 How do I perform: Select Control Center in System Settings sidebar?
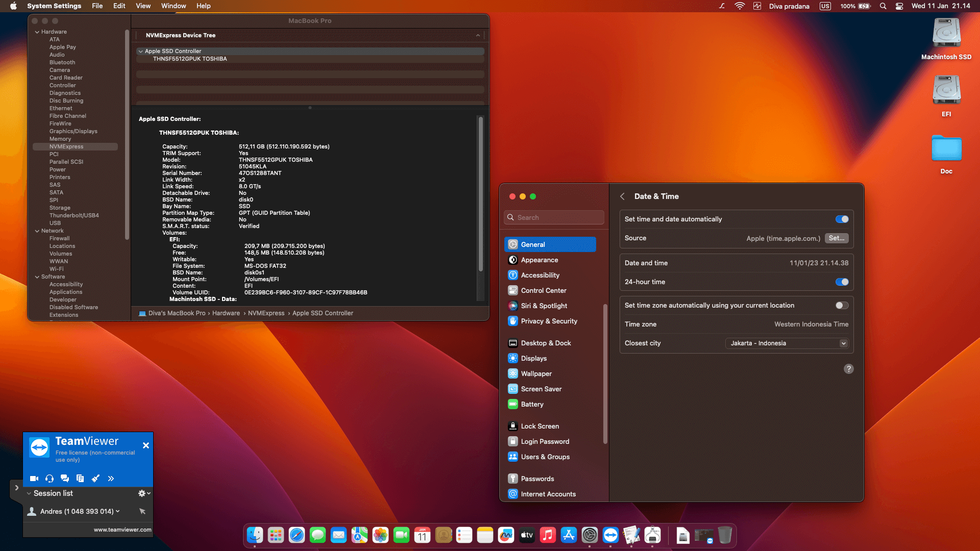(x=543, y=290)
